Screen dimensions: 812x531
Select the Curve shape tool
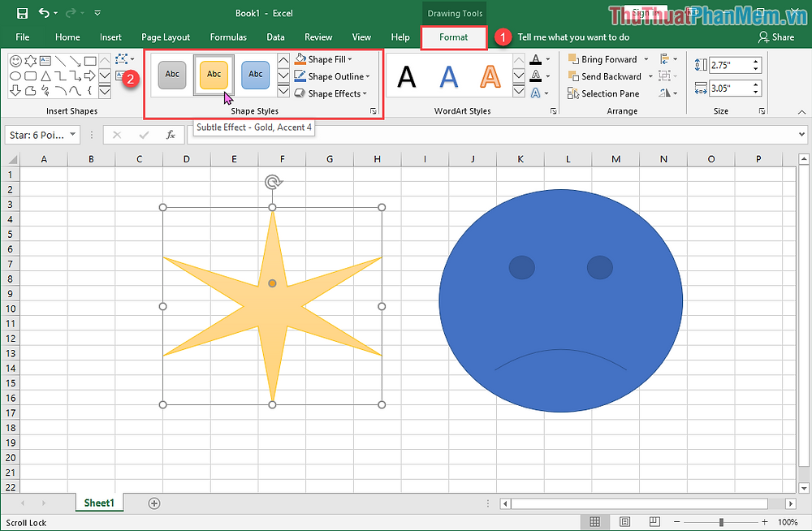tap(76, 91)
